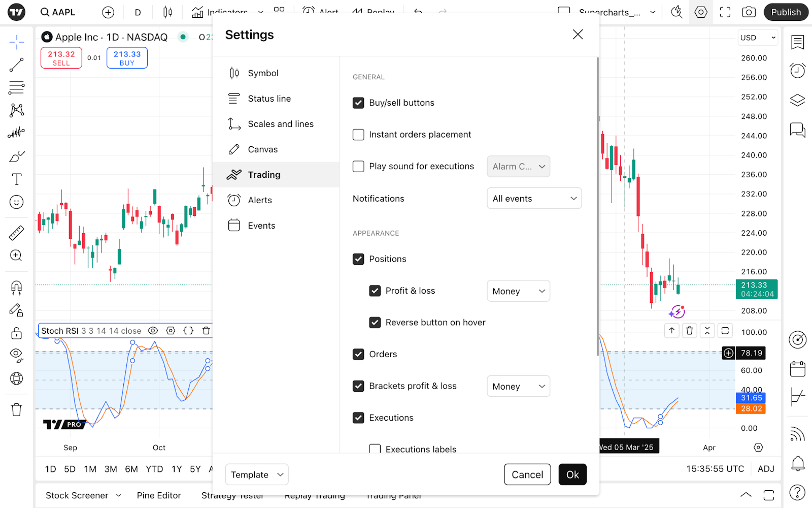The image size is (812, 508).
Task: Lock all drawing tools
Action: [x=17, y=333]
